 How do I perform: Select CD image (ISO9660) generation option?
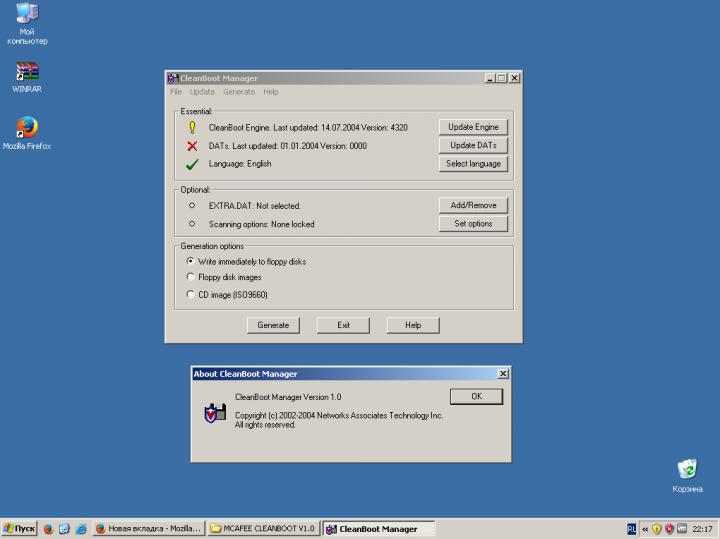coord(191,295)
